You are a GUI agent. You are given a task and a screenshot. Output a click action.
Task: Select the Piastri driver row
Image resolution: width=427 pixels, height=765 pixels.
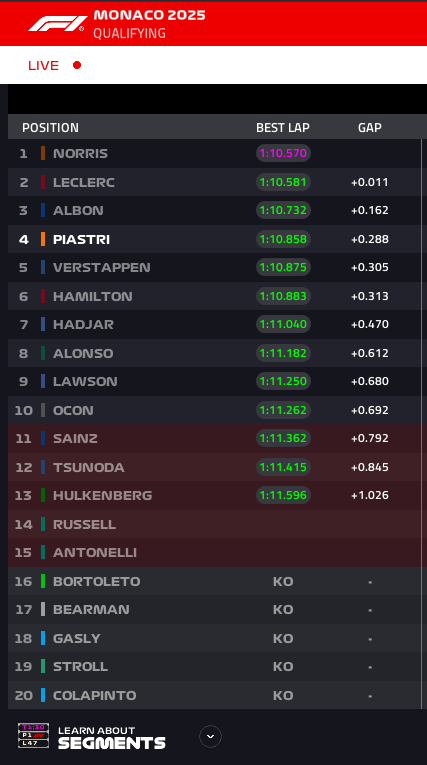click(x=215, y=239)
